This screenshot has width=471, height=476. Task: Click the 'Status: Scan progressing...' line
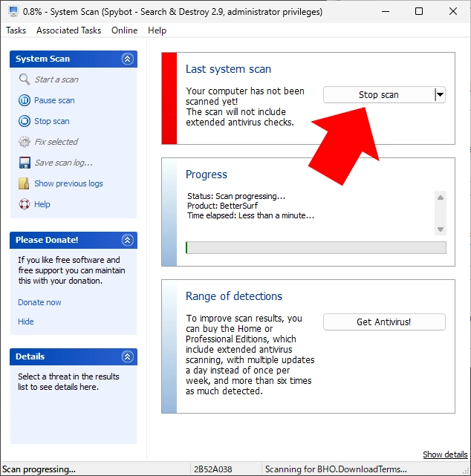[x=236, y=196]
